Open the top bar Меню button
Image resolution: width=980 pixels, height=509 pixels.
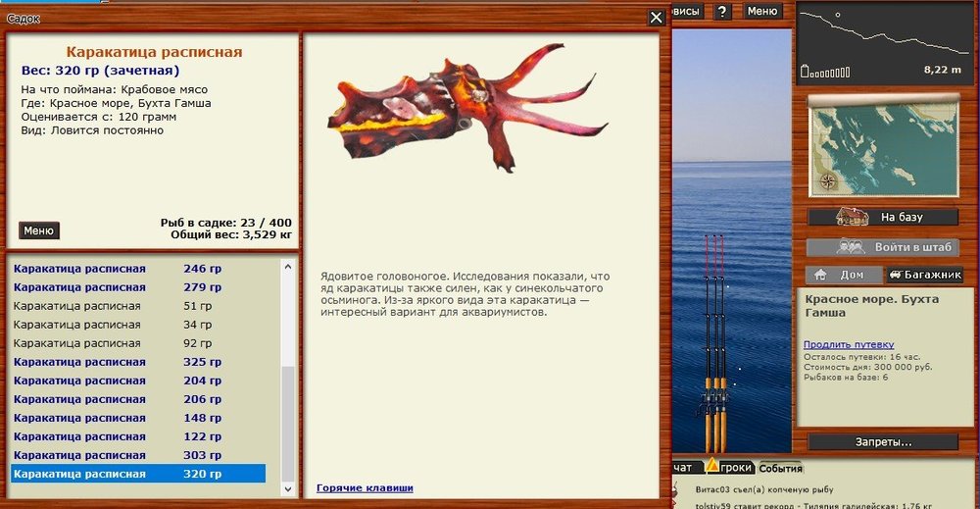[762, 12]
